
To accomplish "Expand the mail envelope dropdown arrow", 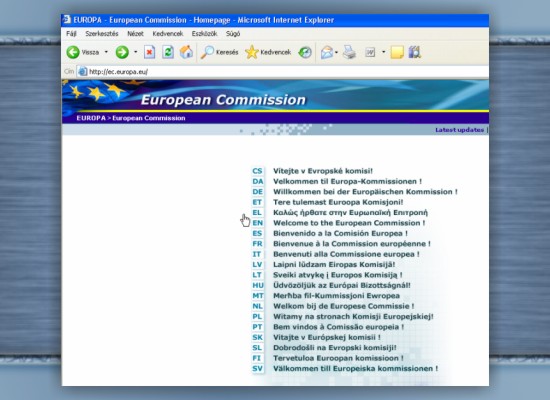I will [336, 53].
